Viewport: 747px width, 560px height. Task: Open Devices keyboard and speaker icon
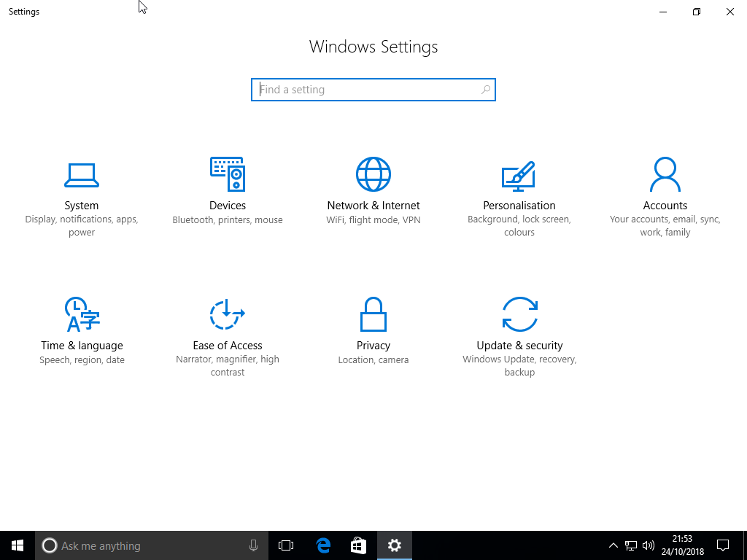(x=228, y=174)
